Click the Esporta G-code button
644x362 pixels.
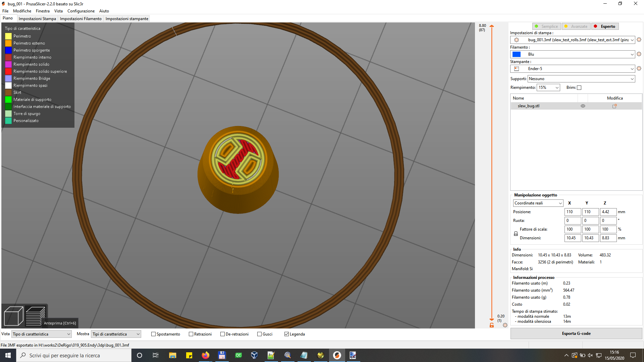coord(576,334)
